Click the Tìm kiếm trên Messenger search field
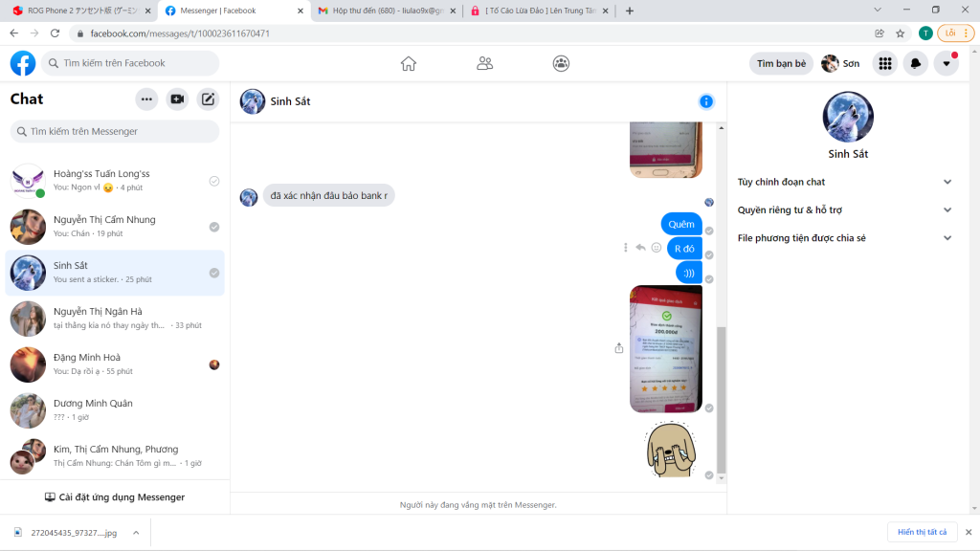 tap(115, 131)
